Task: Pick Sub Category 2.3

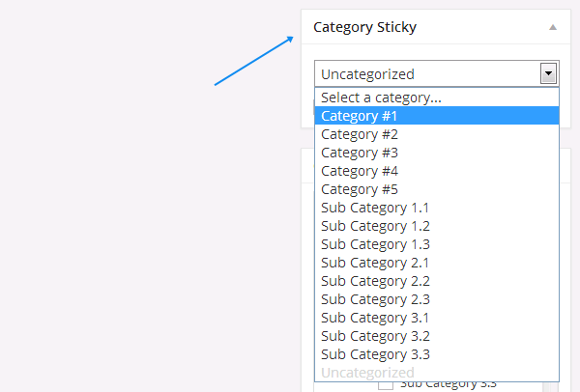Action: click(x=437, y=299)
